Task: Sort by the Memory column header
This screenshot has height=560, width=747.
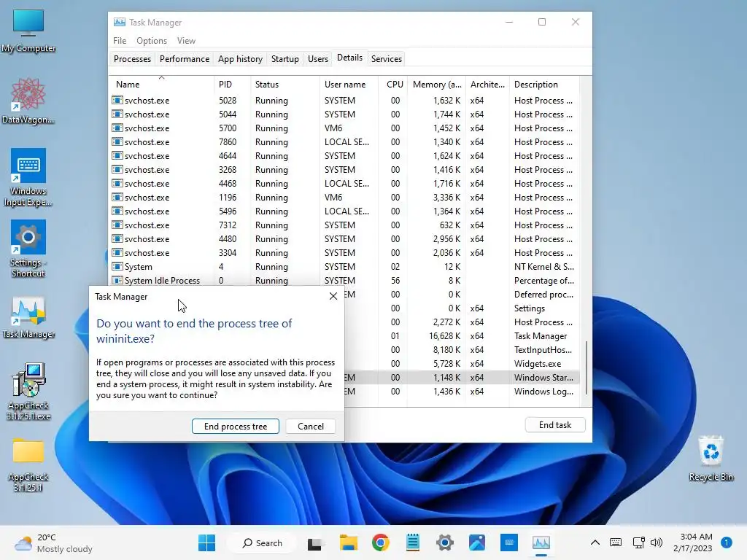Action: click(437, 85)
